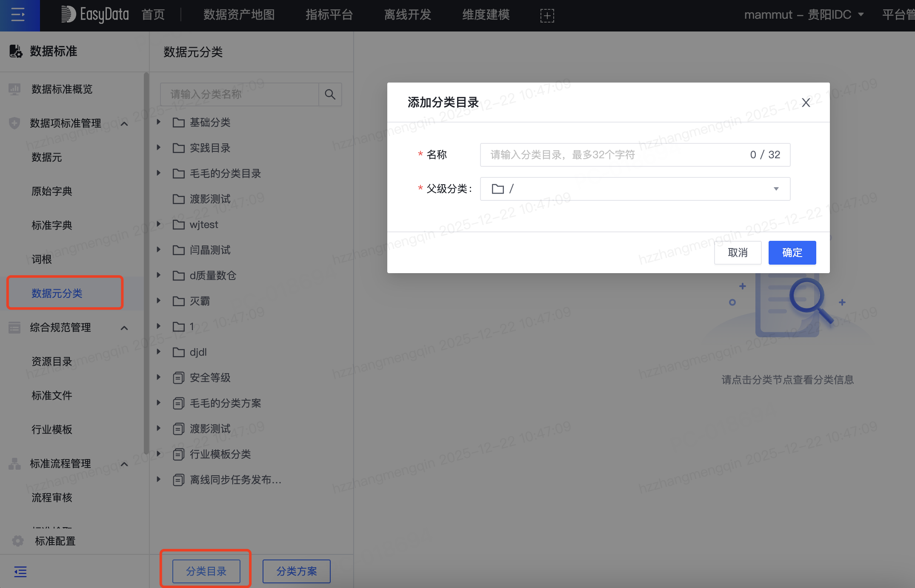The height and width of the screenshot is (588, 915).
Task: Click the 名称 input field
Action: 635,155
